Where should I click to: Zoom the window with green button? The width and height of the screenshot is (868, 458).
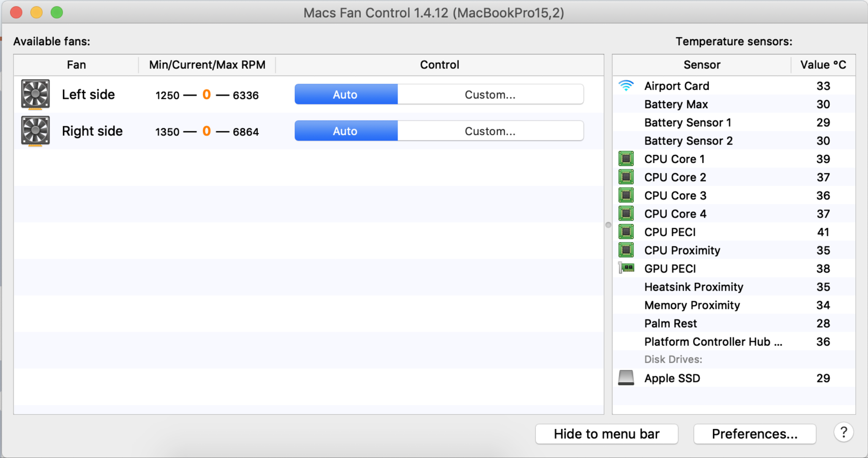[57, 12]
